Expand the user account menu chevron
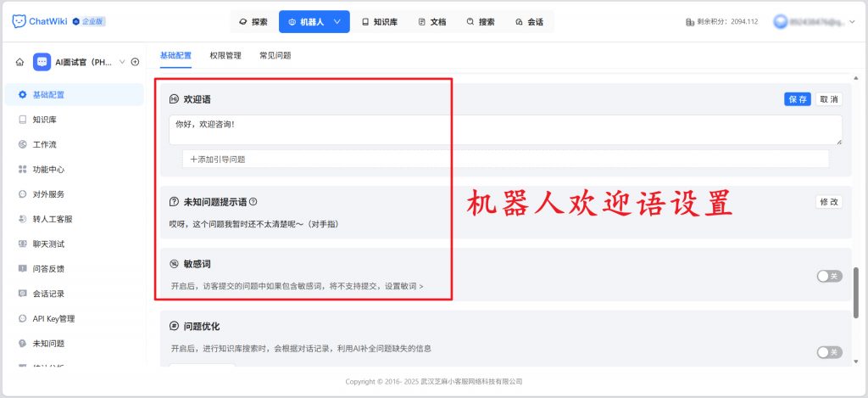This screenshot has width=868, height=398. (853, 22)
